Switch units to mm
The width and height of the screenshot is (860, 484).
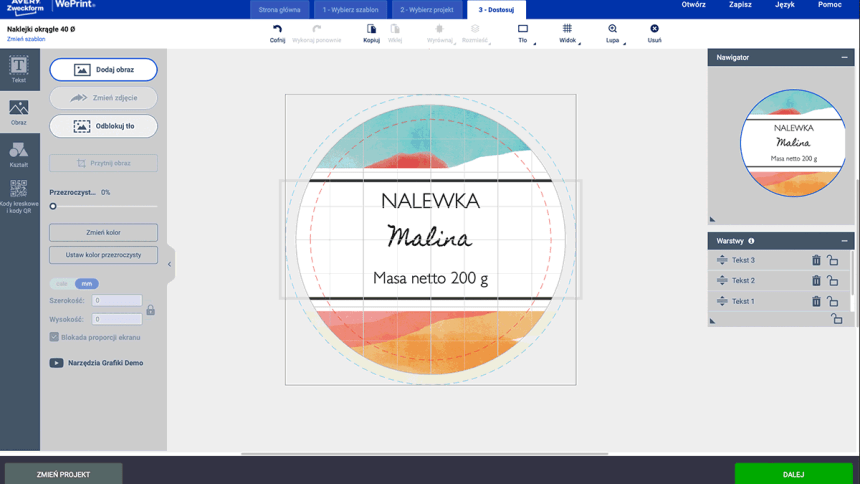pos(87,284)
